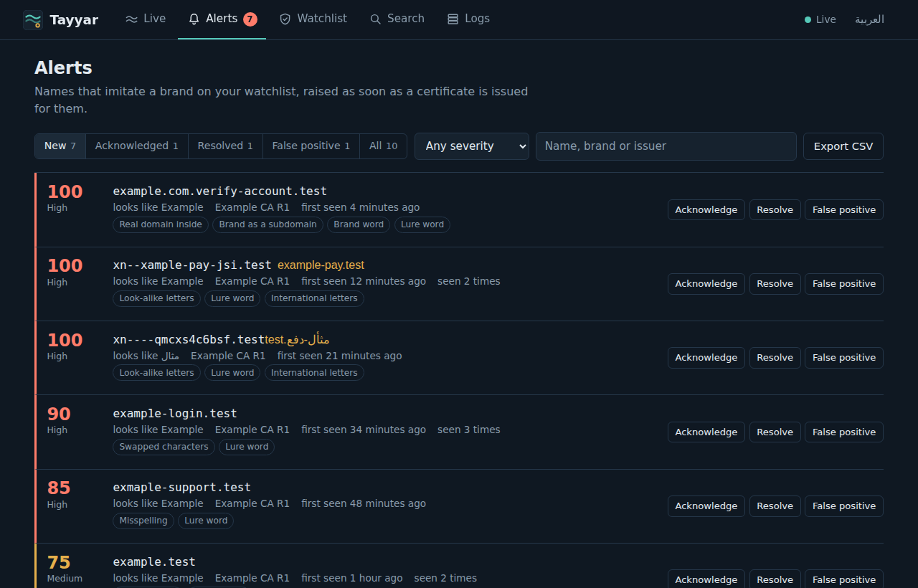Acknowledge the example.test medium alert
The width and height of the screenshot is (918, 588).
pyautogui.click(x=706, y=580)
